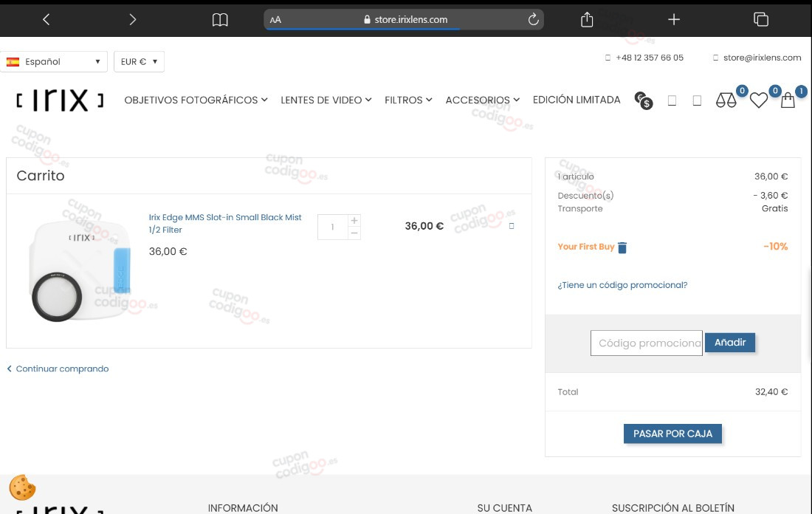
Task: Open cookie settings cookie icon
Action: point(22,487)
